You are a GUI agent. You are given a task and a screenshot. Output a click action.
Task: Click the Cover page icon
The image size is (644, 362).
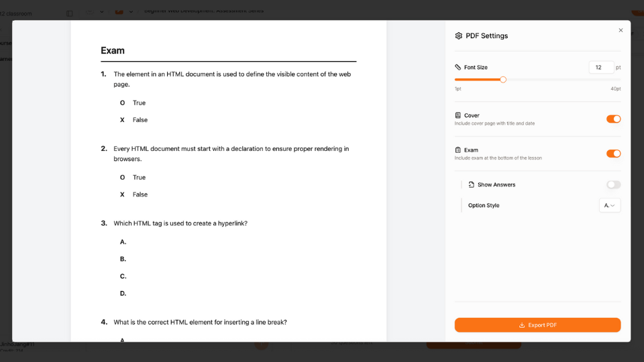[458, 115]
